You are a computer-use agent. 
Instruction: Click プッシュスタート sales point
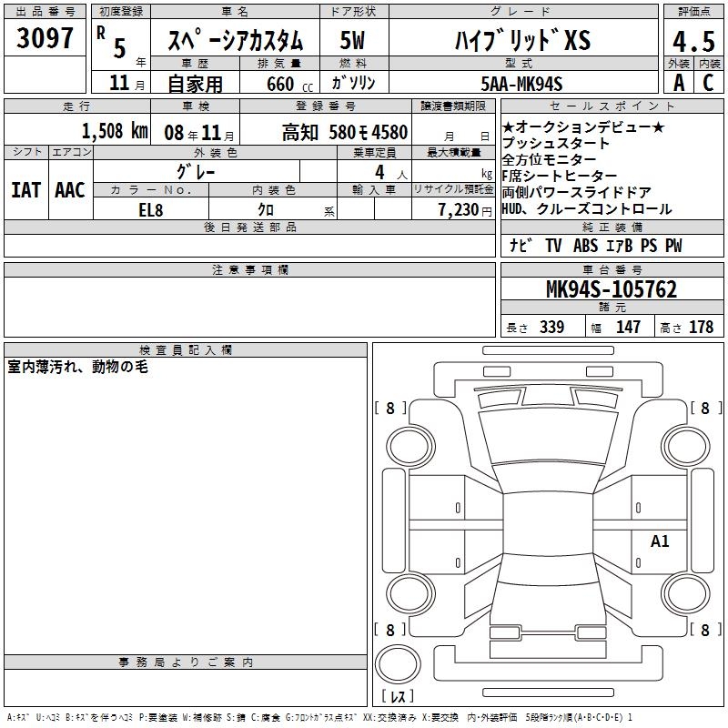[x=555, y=143]
